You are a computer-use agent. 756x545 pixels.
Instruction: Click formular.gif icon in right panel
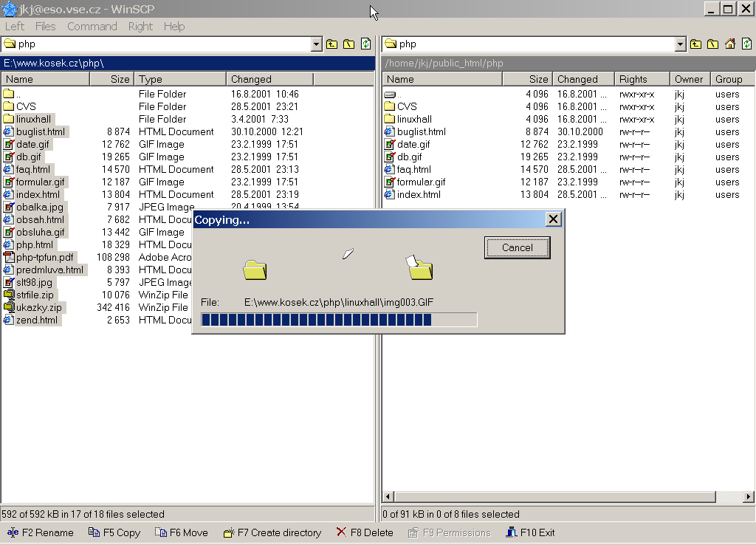[x=390, y=182]
